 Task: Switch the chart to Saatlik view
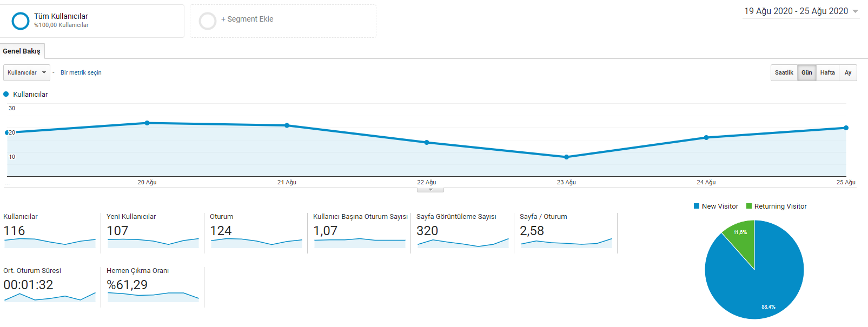(x=784, y=72)
